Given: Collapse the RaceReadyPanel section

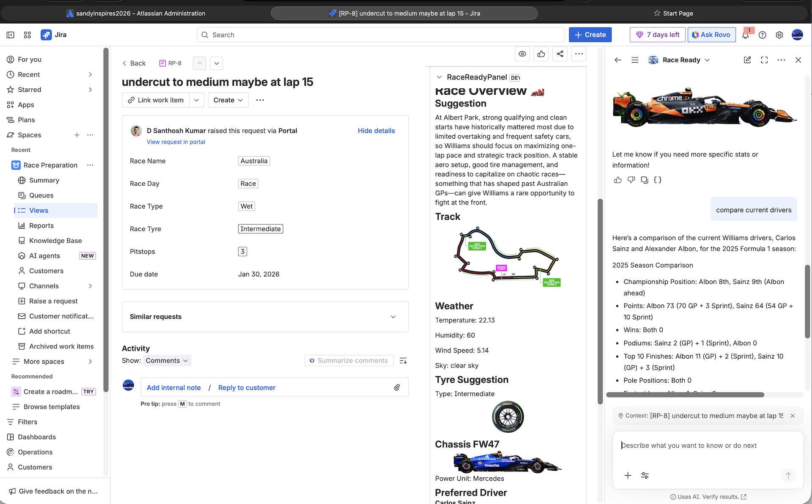Looking at the screenshot, I should (439, 77).
